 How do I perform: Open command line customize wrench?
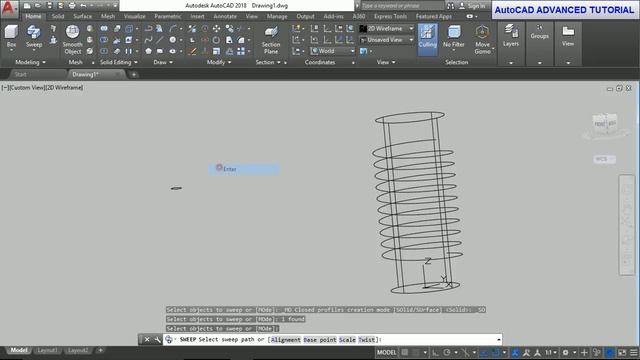click(158, 340)
